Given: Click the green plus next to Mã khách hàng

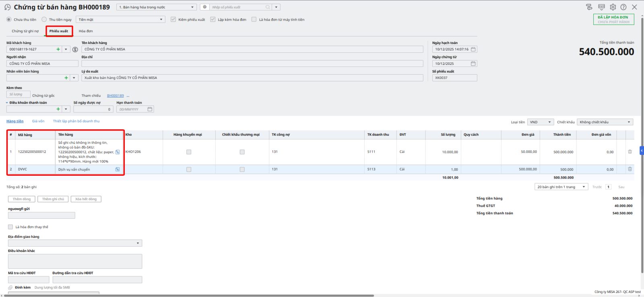Looking at the screenshot, I should (x=58, y=49).
